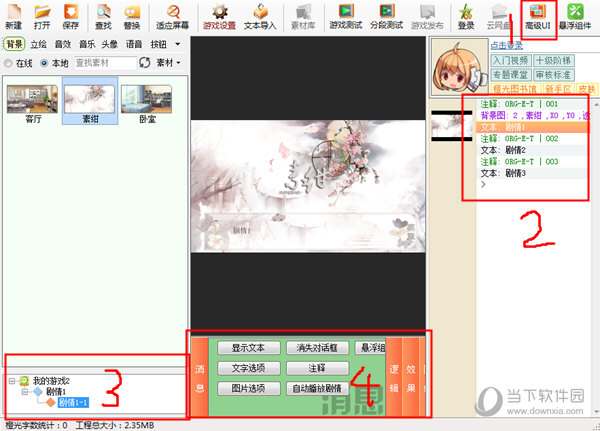Select the 素绀 background thumbnail
This screenshot has height=431, width=600.
click(90, 101)
